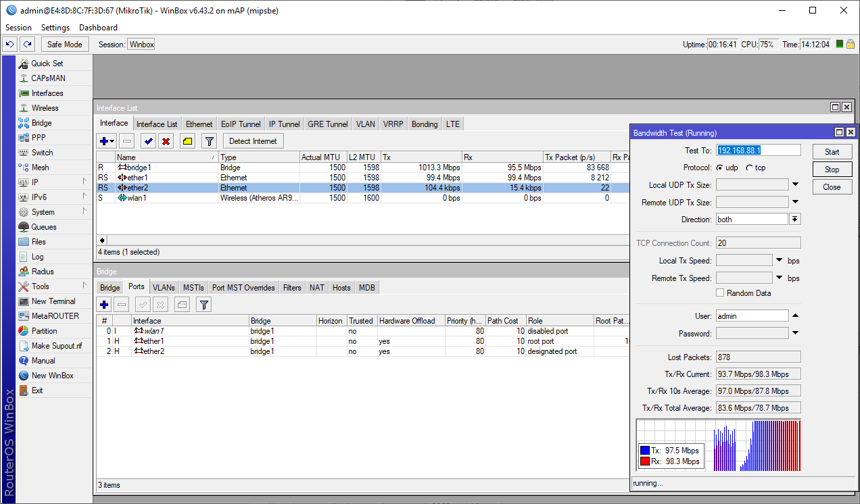The height and width of the screenshot is (504, 860).
Task: Expand the Local UDP Tx Size arrow
Action: point(795,184)
